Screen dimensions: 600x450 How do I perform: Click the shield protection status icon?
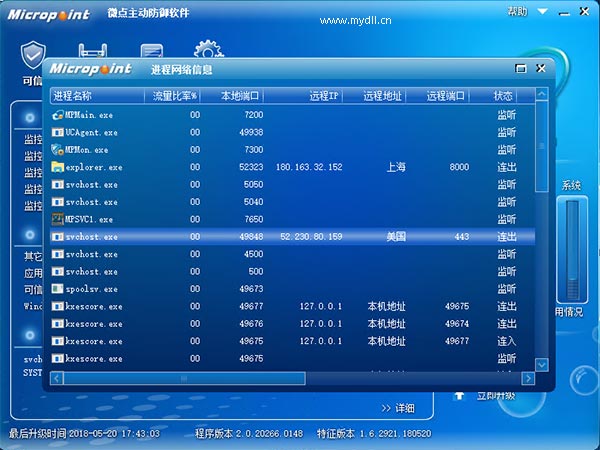tap(33, 54)
